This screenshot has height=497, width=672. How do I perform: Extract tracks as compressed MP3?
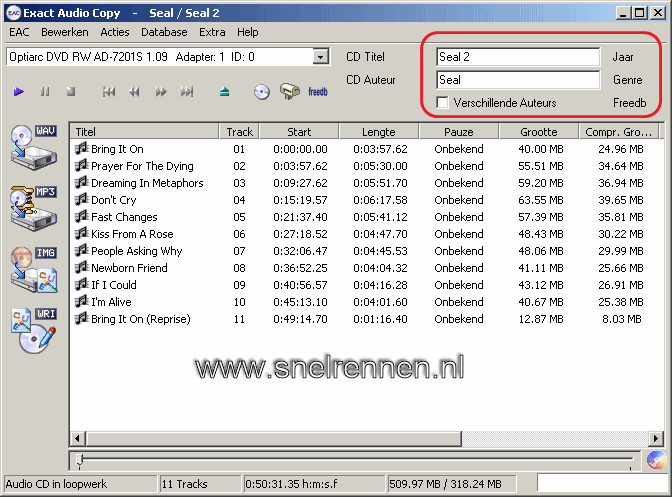point(34,208)
